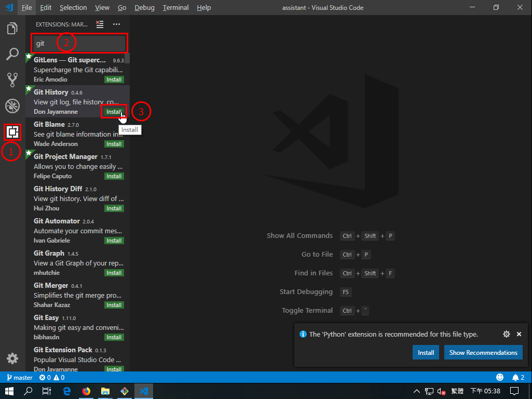Viewport: 532px width, 399px height.
Task: Click the feedback smiley in status bar
Action: click(500, 378)
